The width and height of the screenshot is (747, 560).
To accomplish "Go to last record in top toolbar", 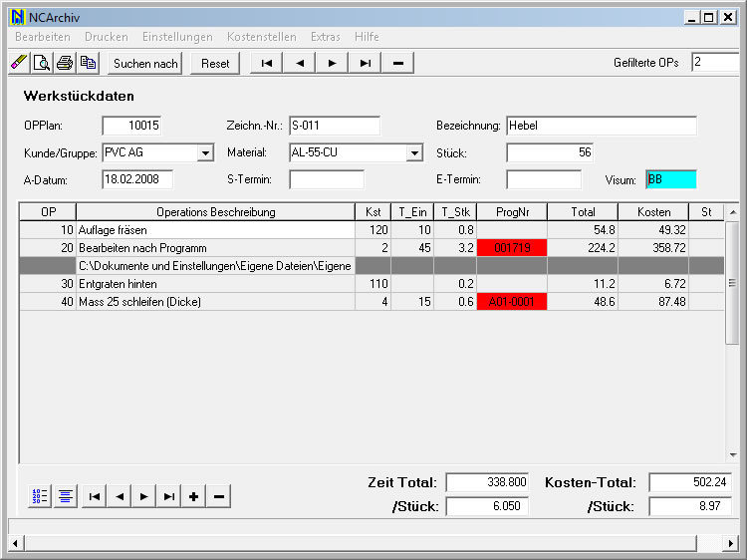I will click(x=366, y=63).
